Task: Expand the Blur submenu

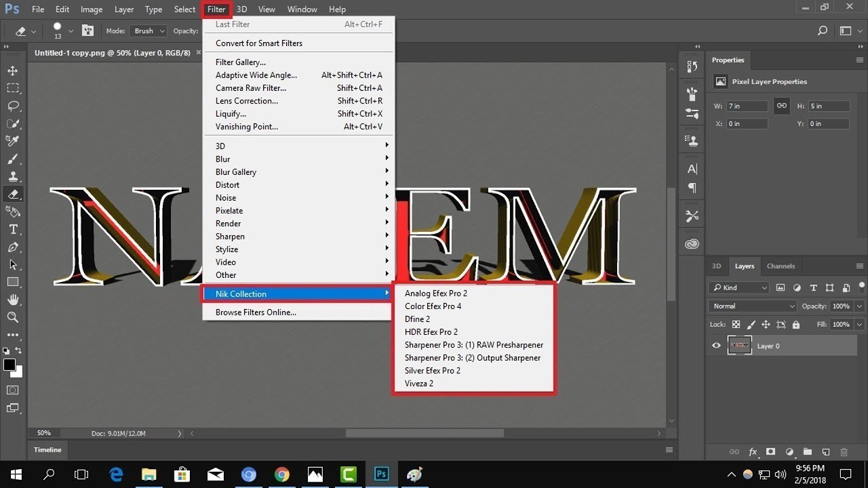Action: click(298, 159)
